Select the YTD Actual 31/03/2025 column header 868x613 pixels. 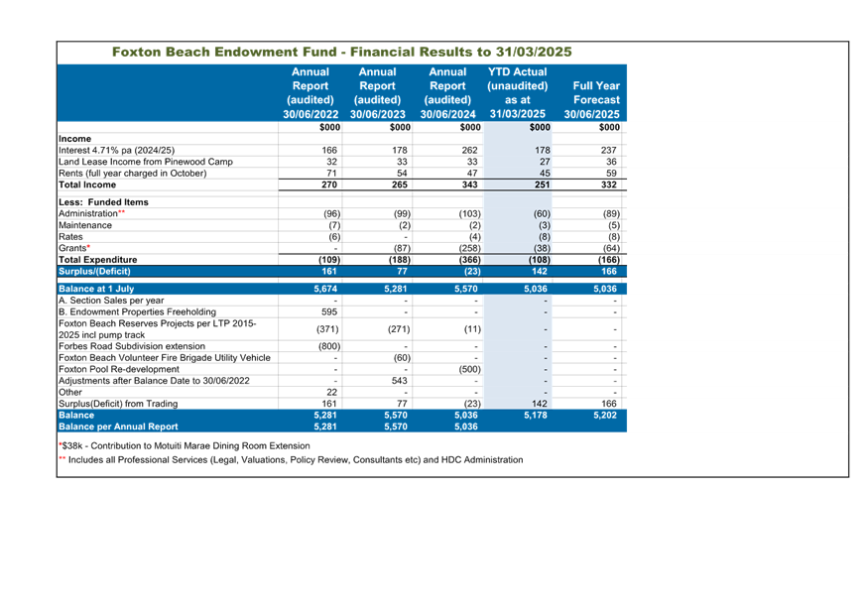coord(518,93)
